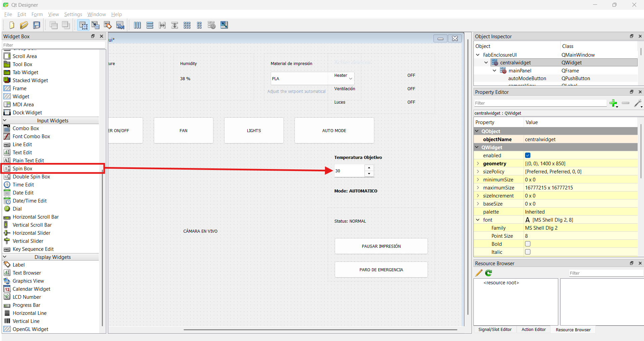Activate Edit Tab Order mode
The image size is (644, 341).
point(120,25)
